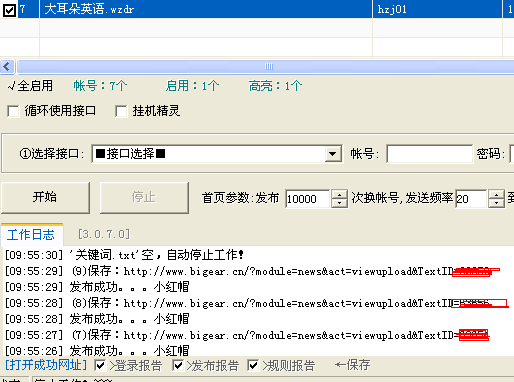Increase the send frequency with the up arrow
Screen dimensions: 514x382
pyautogui.click(x=496, y=194)
